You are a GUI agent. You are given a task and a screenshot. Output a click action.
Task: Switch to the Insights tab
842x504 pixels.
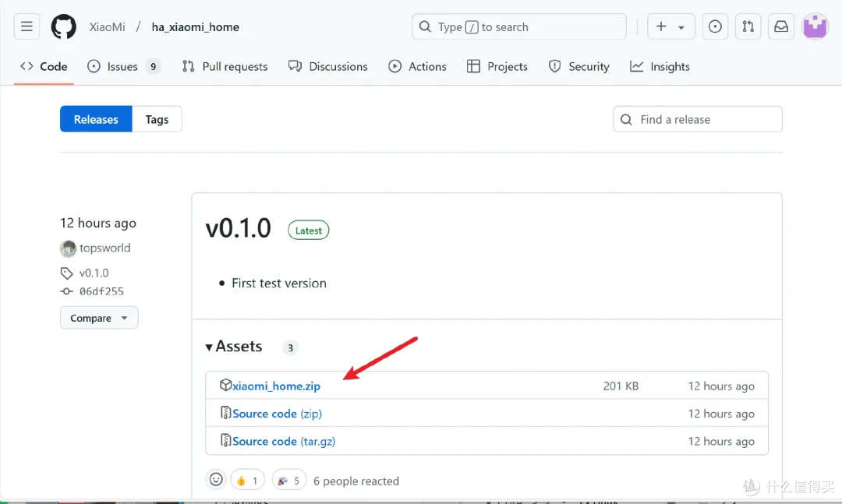coord(660,66)
